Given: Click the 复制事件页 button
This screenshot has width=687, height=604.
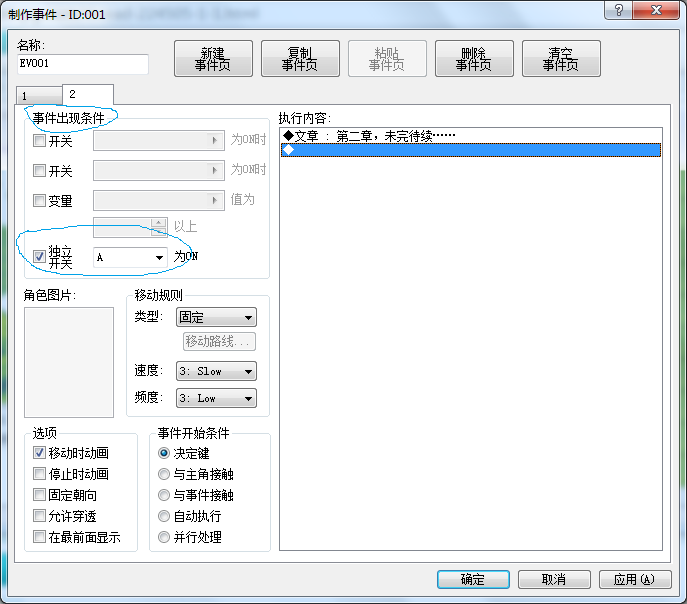Looking at the screenshot, I should click(x=300, y=59).
